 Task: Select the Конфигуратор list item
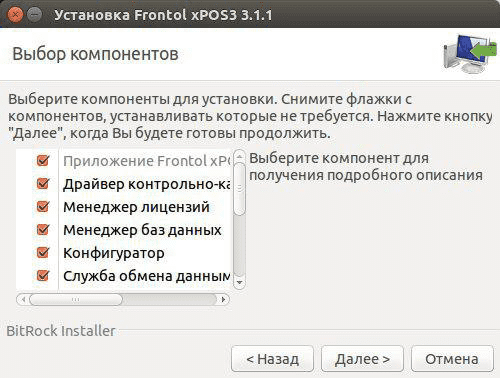pyautogui.click(x=114, y=253)
